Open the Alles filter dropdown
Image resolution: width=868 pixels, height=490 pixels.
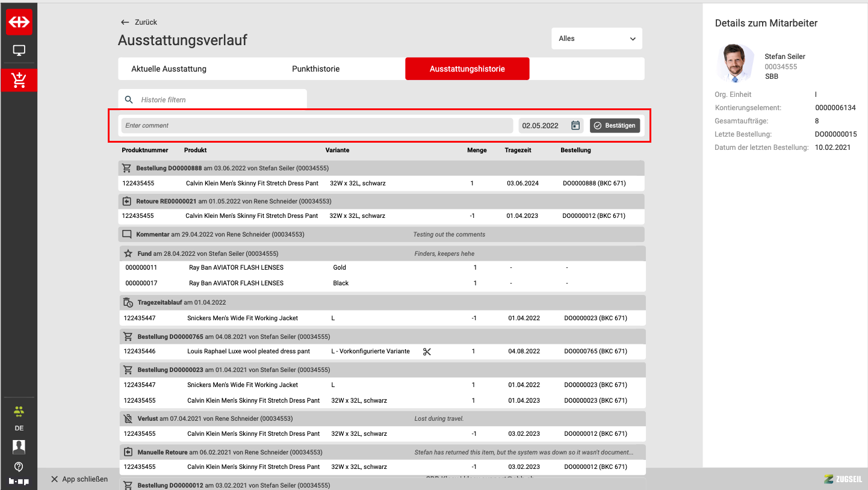tap(597, 39)
